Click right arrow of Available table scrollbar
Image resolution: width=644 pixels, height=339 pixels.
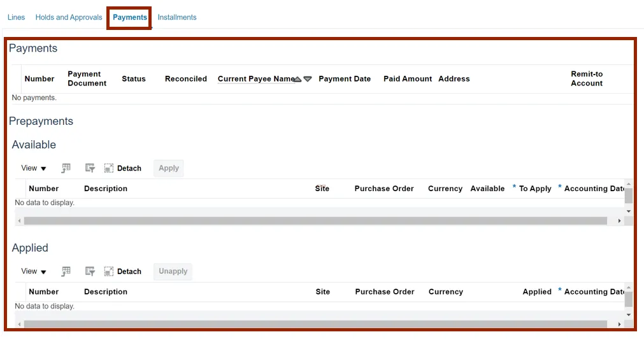619,221
